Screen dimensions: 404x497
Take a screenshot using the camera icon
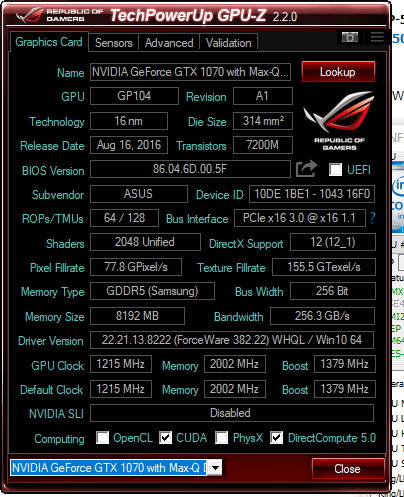click(350, 37)
